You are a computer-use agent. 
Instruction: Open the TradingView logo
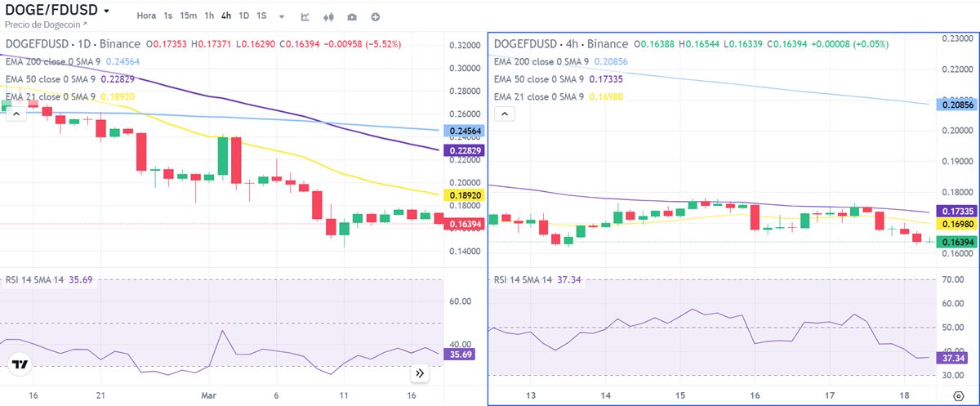(x=20, y=364)
